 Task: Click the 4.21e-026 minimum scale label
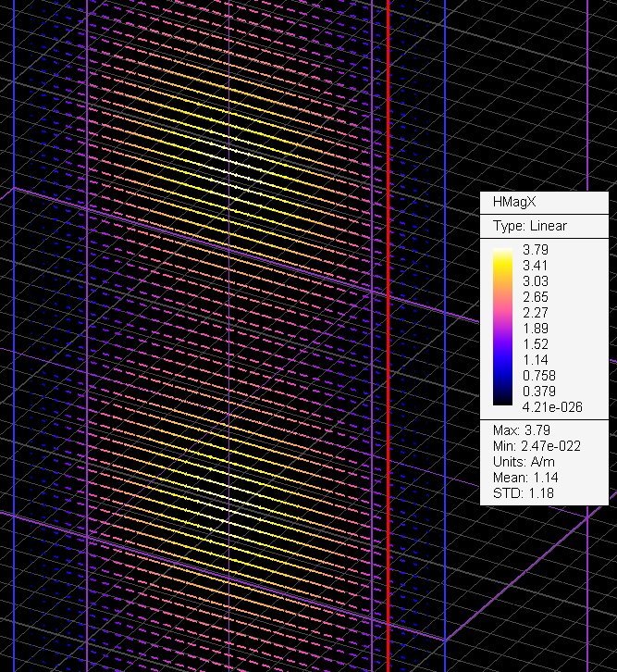tap(550, 406)
